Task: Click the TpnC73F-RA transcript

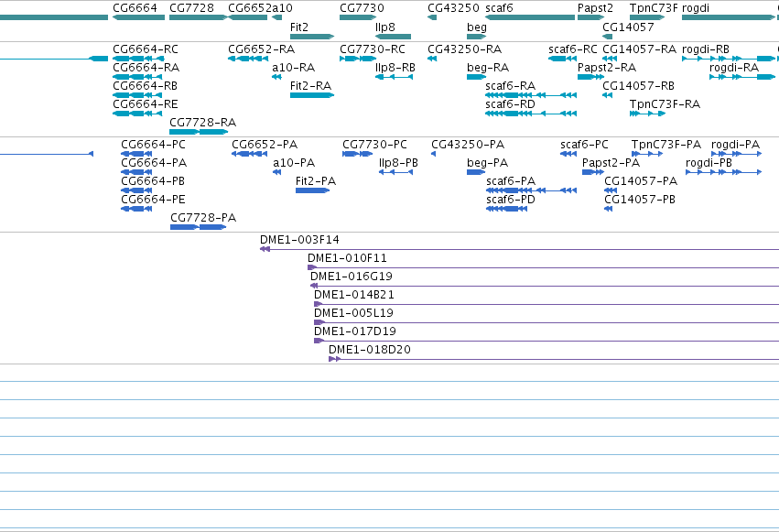Action: [647, 114]
